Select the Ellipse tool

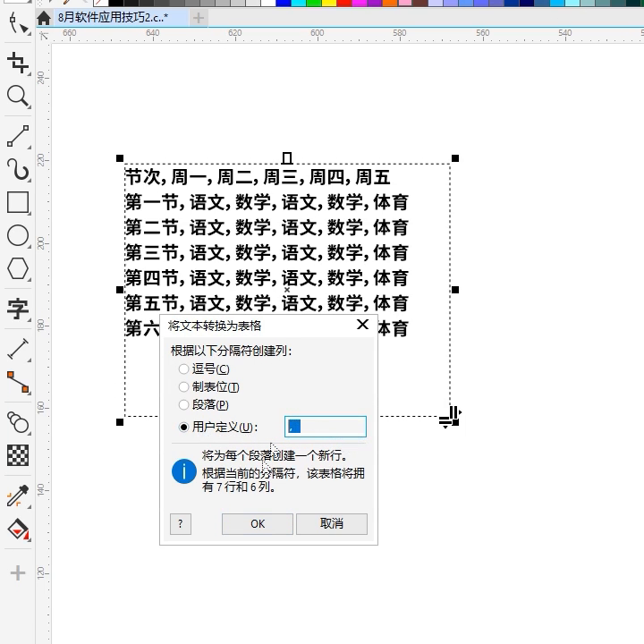click(x=18, y=236)
